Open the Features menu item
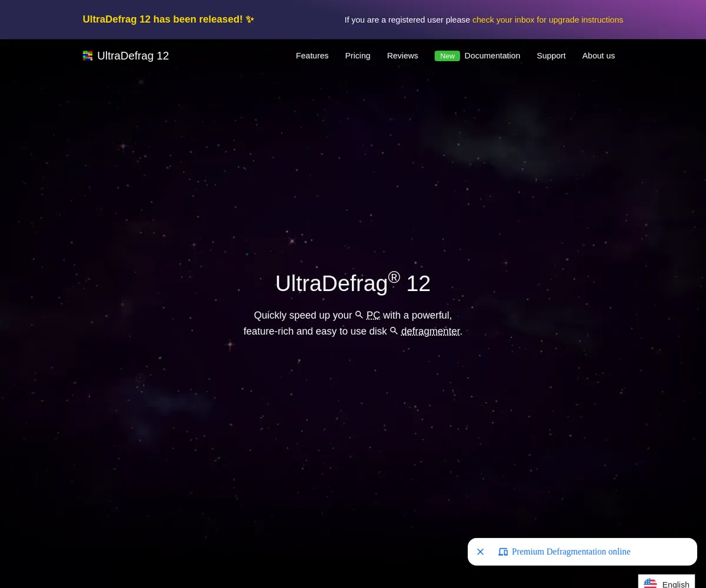The image size is (706, 588). coord(312,56)
